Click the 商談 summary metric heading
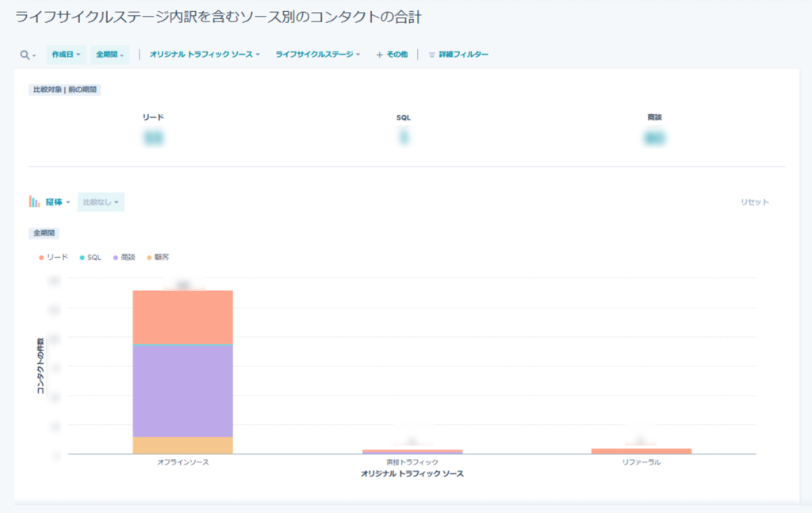This screenshot has width=812, height=513. pos(654,117)
